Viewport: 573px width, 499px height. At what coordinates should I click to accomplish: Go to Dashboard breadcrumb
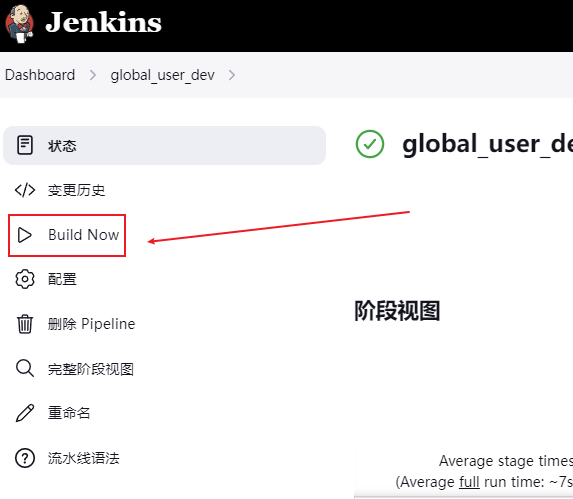pos(40,75)
